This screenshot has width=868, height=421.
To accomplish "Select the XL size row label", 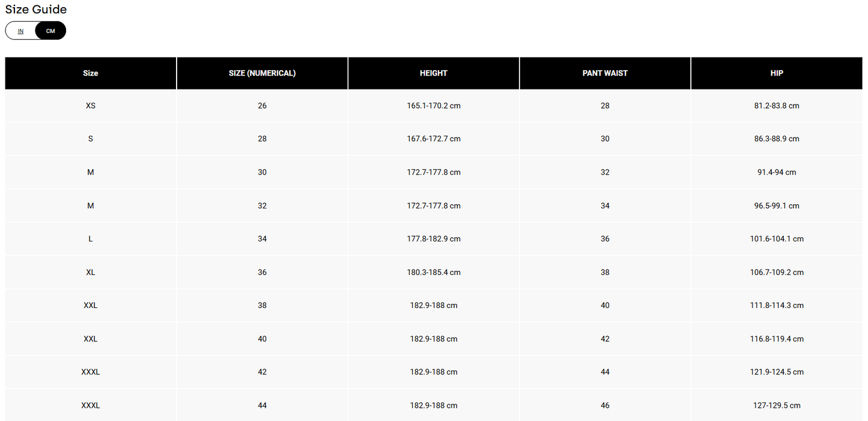I will (91, 273).
